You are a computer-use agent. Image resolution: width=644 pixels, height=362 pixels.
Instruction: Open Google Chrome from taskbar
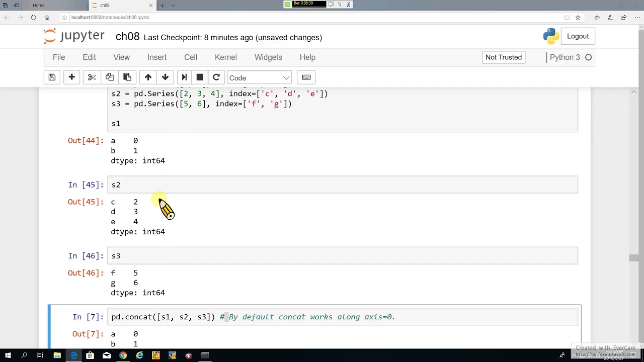click(x=123, y=355)
